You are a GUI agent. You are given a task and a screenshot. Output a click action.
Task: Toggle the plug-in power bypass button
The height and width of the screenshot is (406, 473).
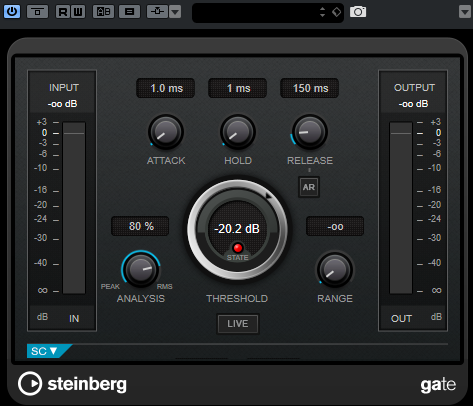click(x=12, y=12)
